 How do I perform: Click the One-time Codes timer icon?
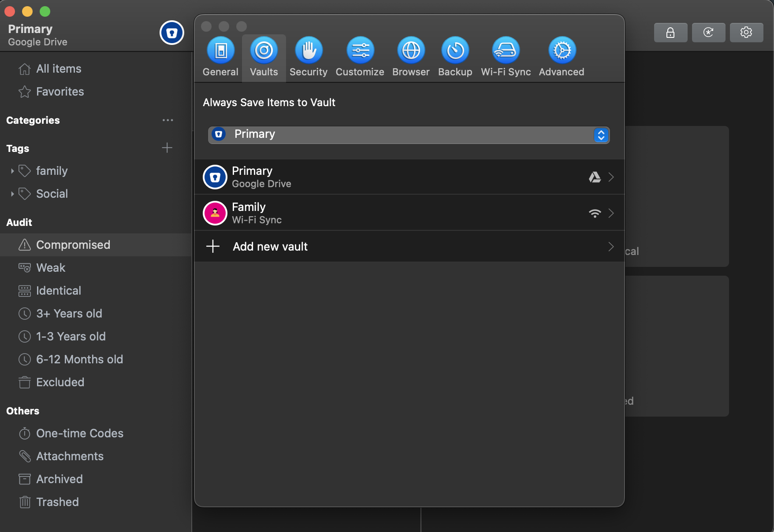tap(25, 433)
